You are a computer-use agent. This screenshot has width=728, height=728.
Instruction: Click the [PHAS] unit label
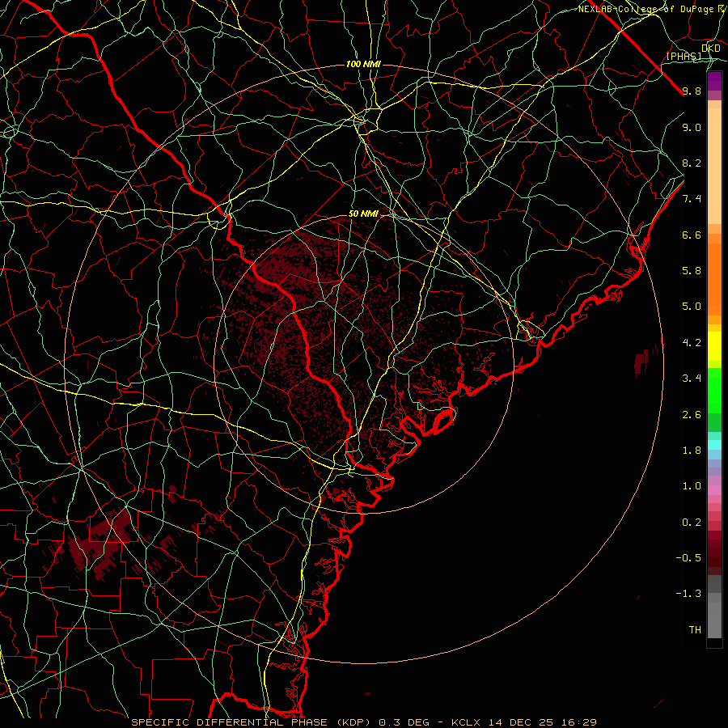tap(684, 56)
